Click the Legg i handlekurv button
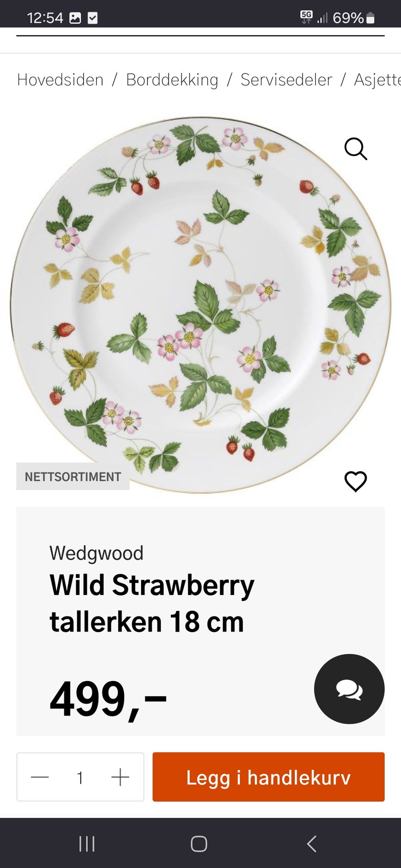Screen dimensions: 401x868 point(269,777)
